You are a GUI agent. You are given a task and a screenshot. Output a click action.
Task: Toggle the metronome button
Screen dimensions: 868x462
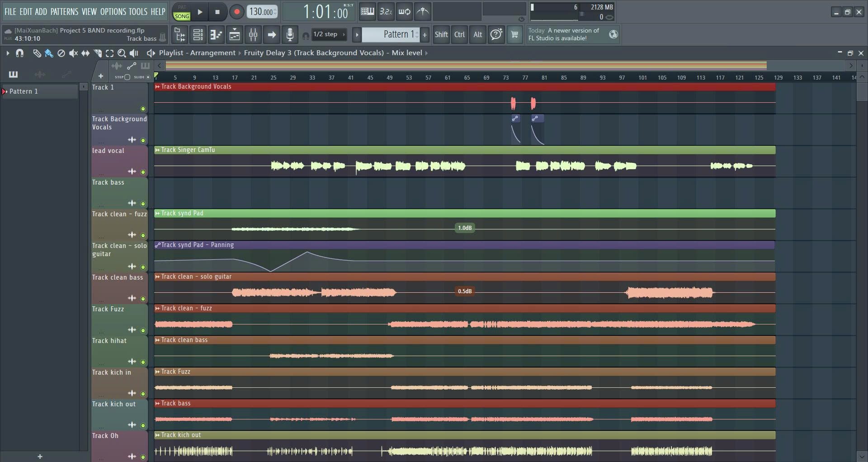[x=423, y=11]
